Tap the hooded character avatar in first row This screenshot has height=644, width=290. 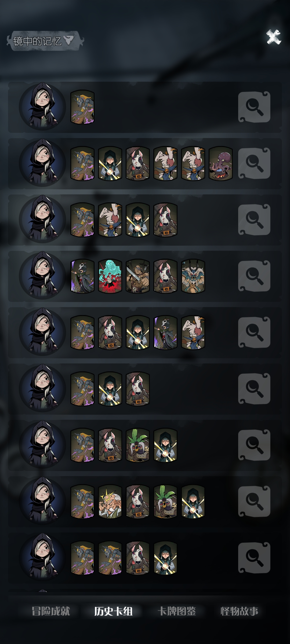tap(42, 107)
